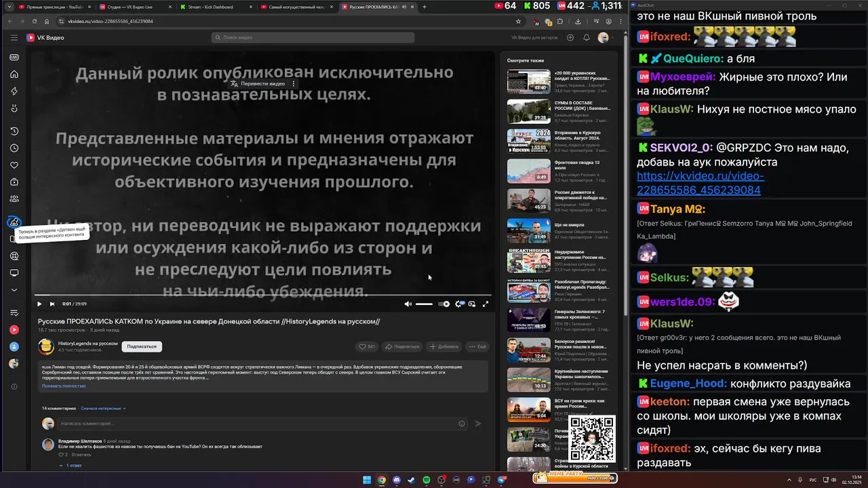This screenshot has width=868, height=488.
Task: Expand more sidebar sections chevron
Action: pos(14,290)
